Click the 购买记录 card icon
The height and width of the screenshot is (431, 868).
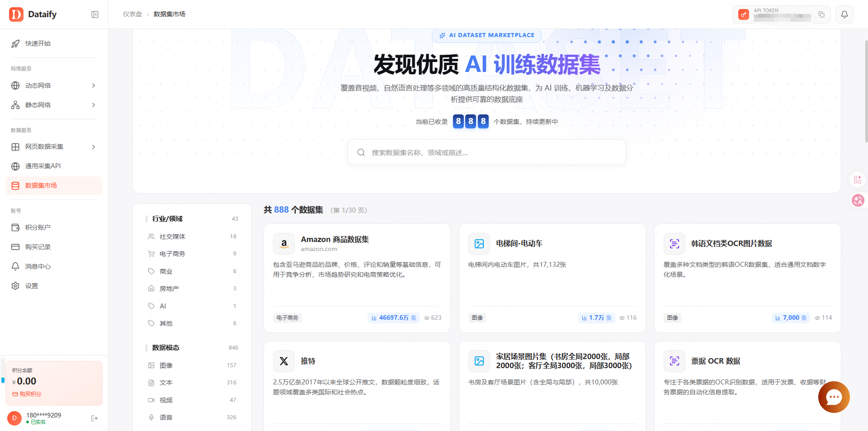click(15, 247)
